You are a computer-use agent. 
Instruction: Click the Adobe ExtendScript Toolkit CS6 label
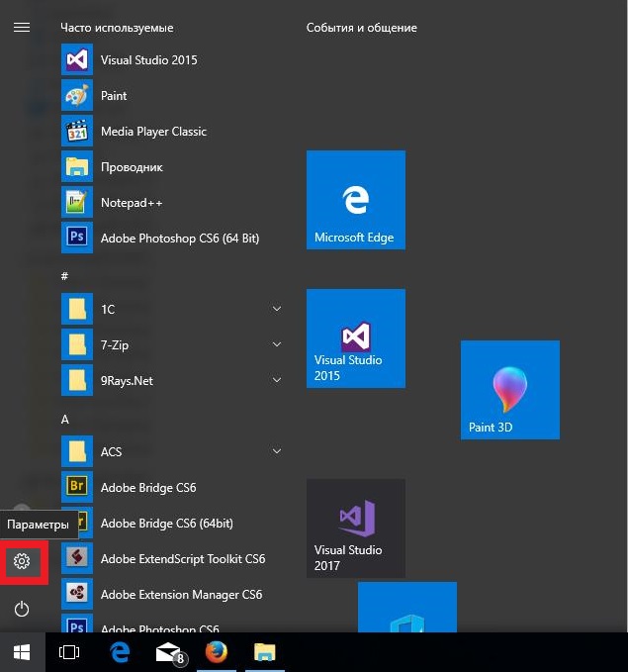coord(183,559)
